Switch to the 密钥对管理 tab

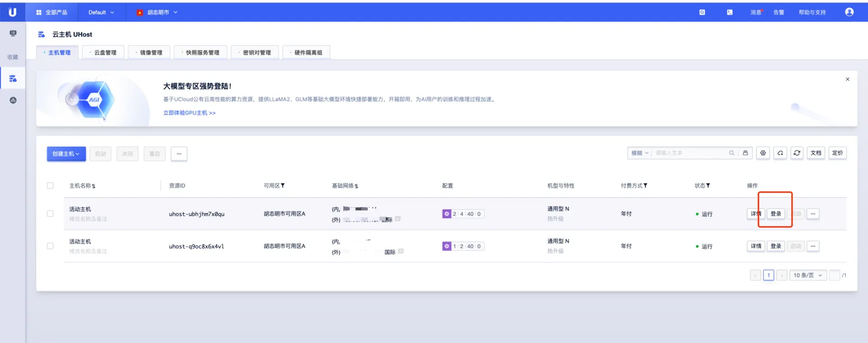(255, 53)
